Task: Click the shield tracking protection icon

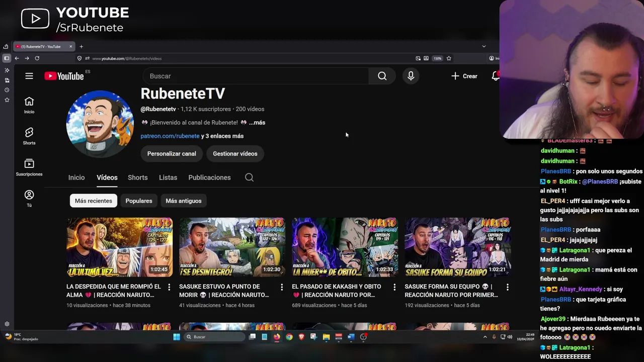Action: 79,58
